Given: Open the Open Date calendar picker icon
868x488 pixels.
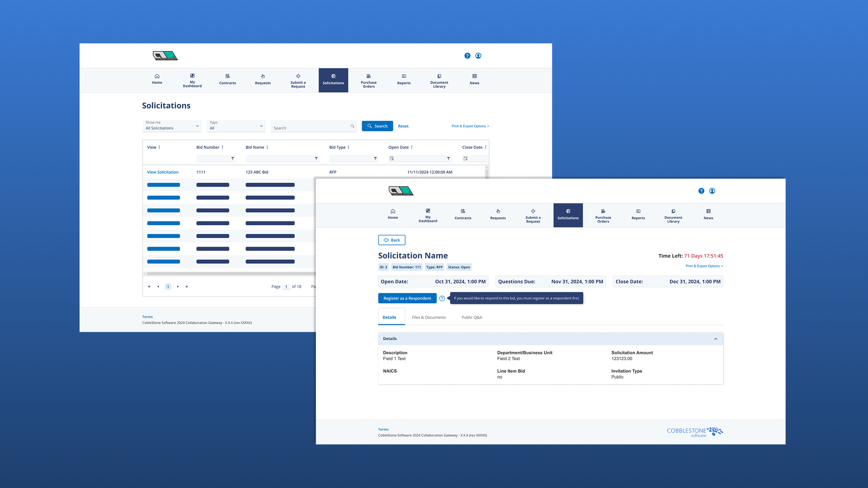Looking at the screenshot, I should (x=392, y=159).
